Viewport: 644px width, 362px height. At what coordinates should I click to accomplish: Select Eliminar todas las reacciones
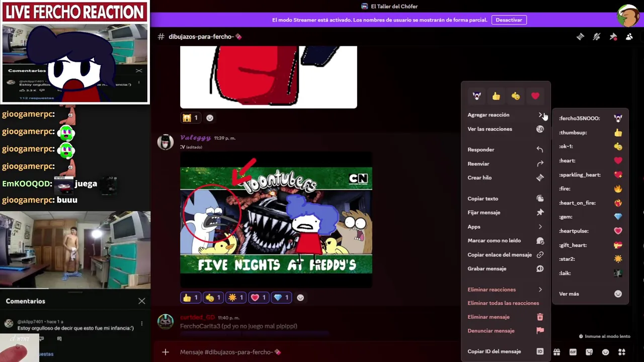[x=506, y=303]
